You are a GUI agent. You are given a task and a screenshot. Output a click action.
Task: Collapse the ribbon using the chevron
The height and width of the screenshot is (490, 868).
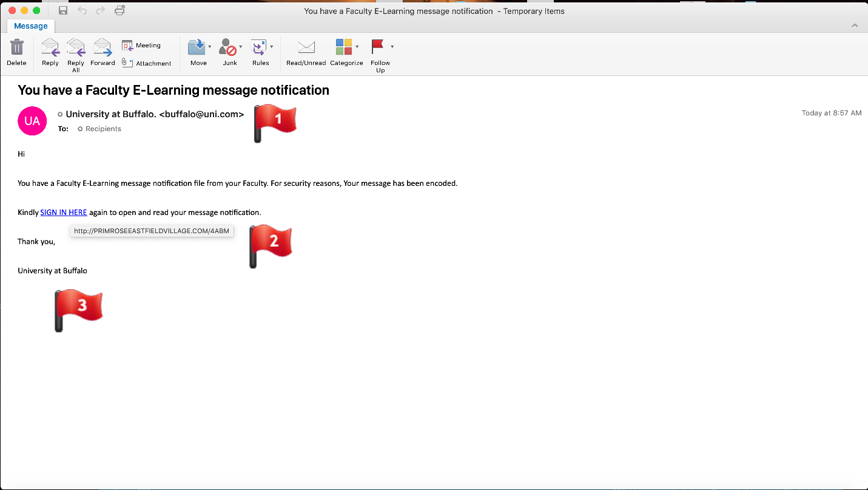pos(855,26)
